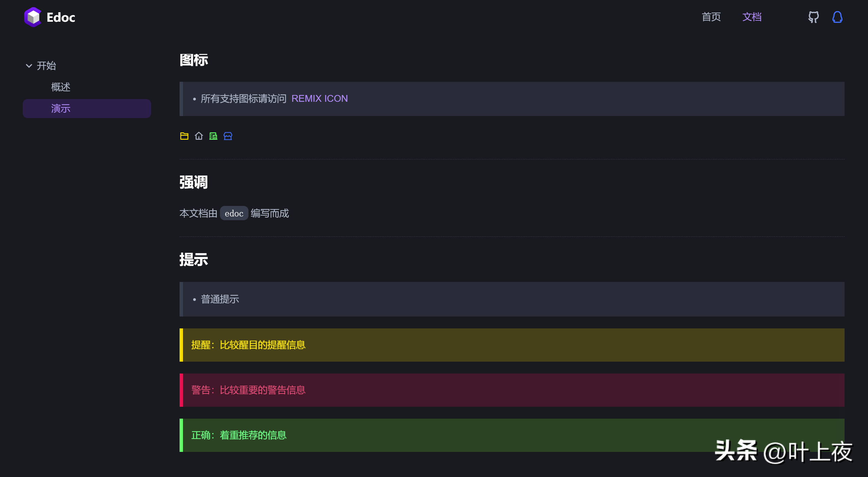The width and height of the screenshot is (868, 477).
Task: Click the Edoc cube logo
Action: click(33, 17)
